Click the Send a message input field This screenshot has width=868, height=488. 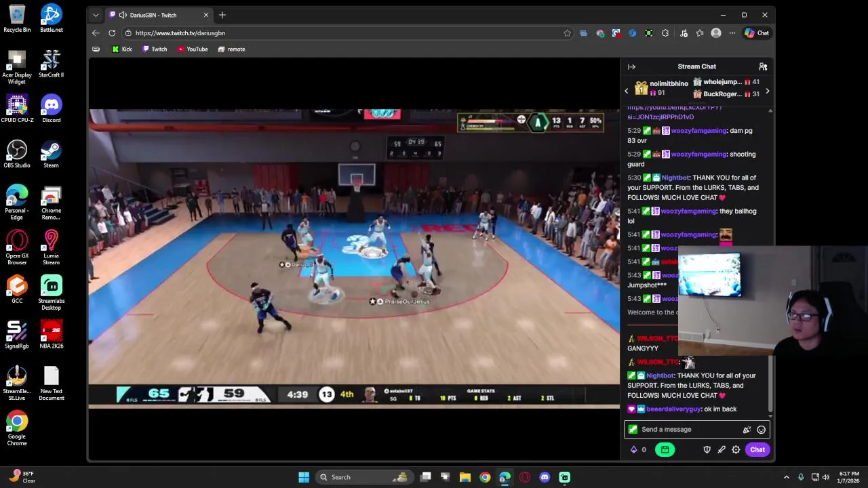coord(696,429)
